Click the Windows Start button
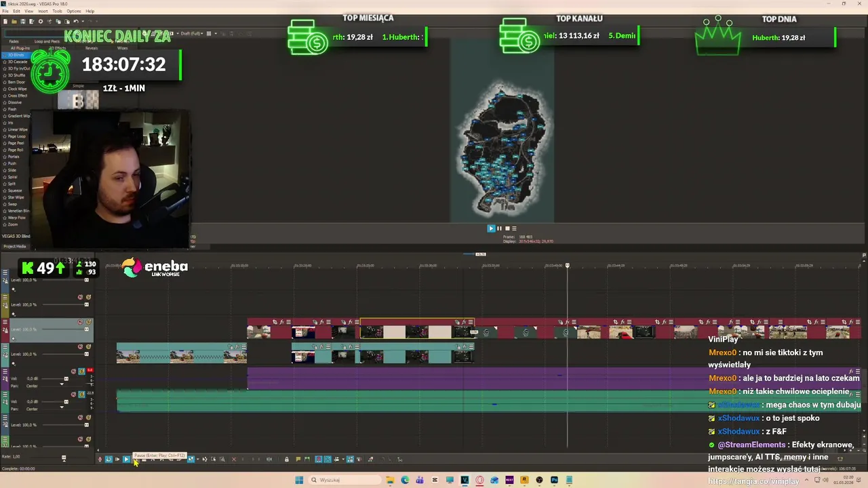 coord(299,480)
